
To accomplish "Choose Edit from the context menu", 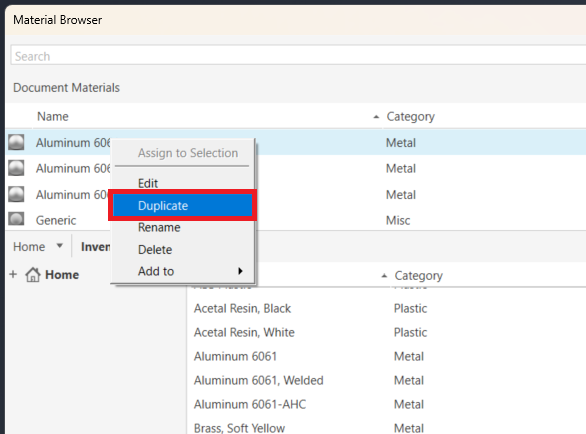I will coord(148,183).
